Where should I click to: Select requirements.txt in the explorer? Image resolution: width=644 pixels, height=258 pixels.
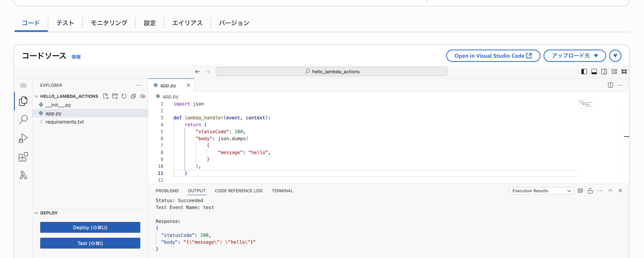64,122
